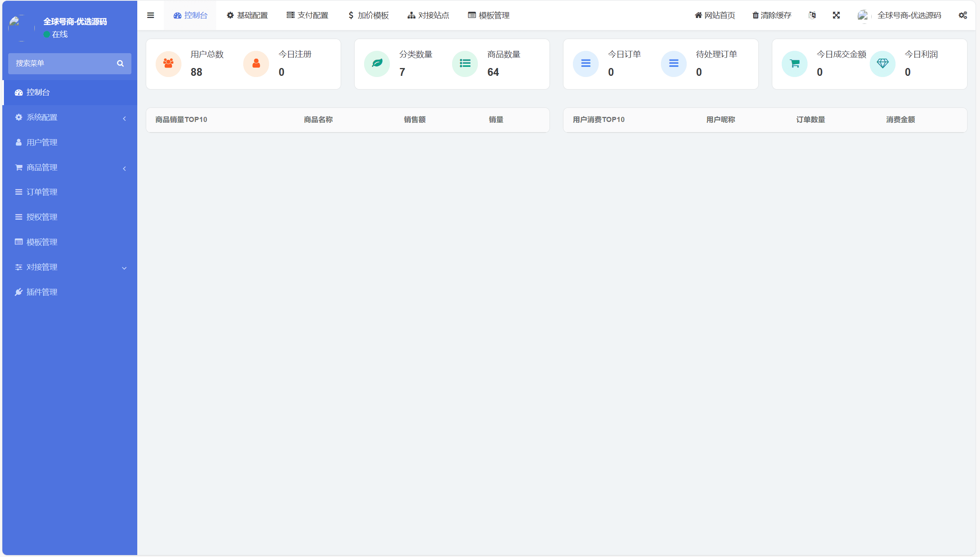Toggle the sidebar hamburger menu icon

click(x=151, y=15)
